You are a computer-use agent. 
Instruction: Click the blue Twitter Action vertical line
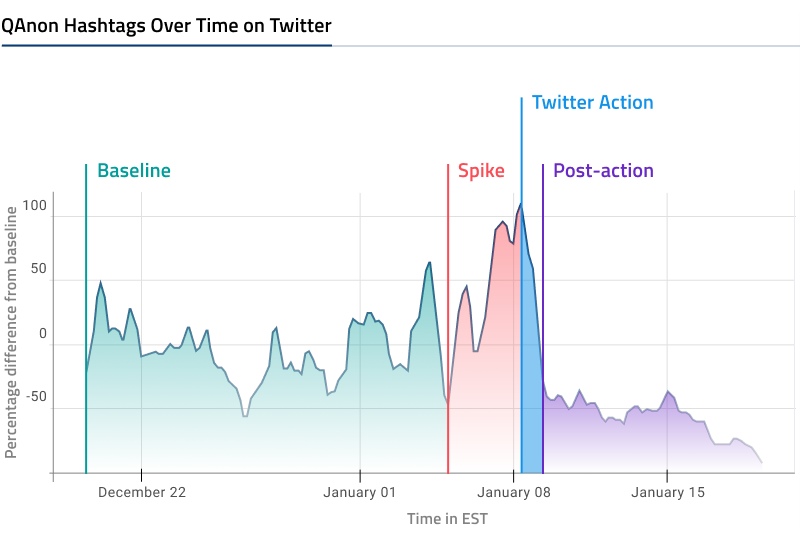click(522, 150)
